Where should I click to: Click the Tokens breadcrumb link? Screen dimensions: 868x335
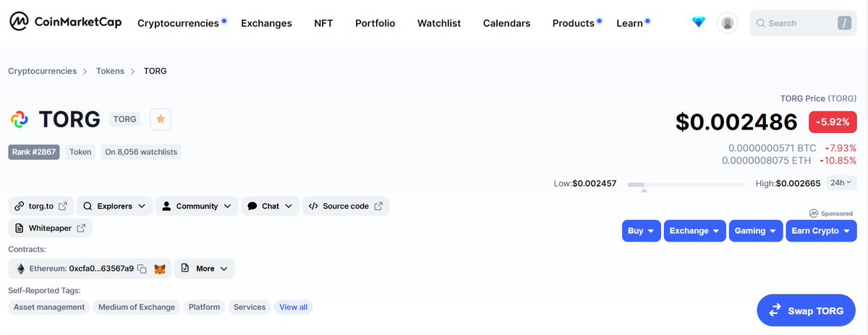110,71
